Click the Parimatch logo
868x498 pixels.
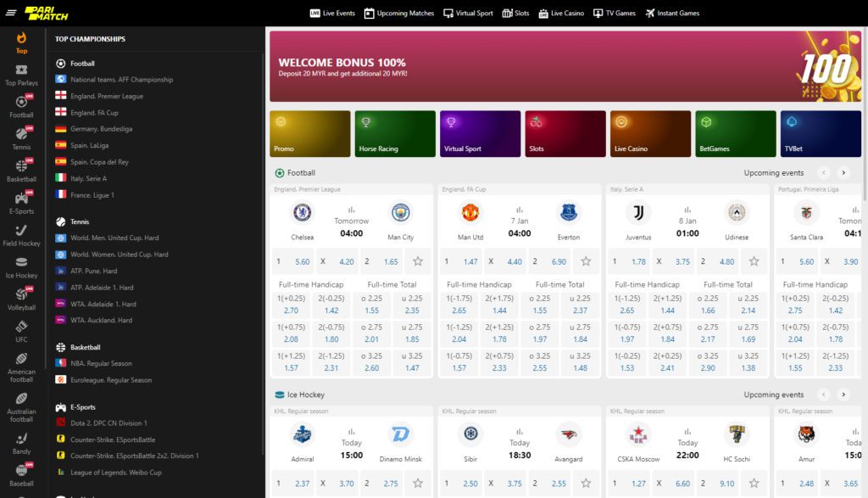click(46, 14)
